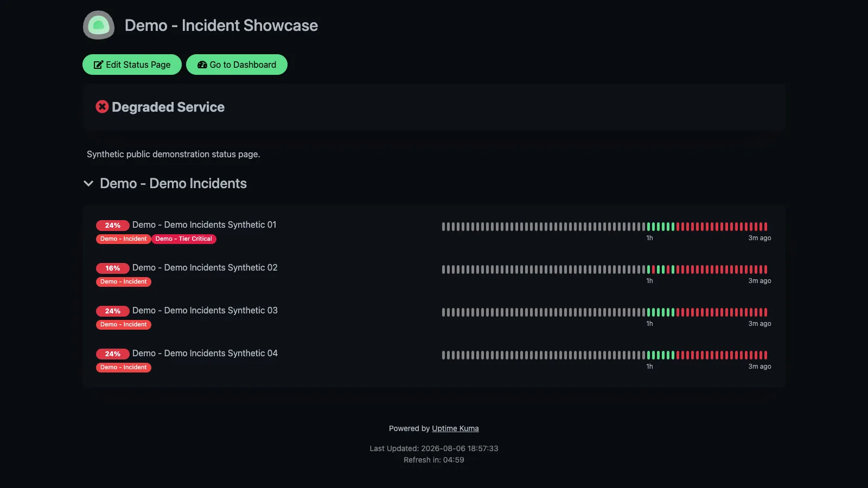Click the 24% uptime badge of Synthetic 04
The width and height of the screenshot is (868, 488).
[x=113, y=354]
